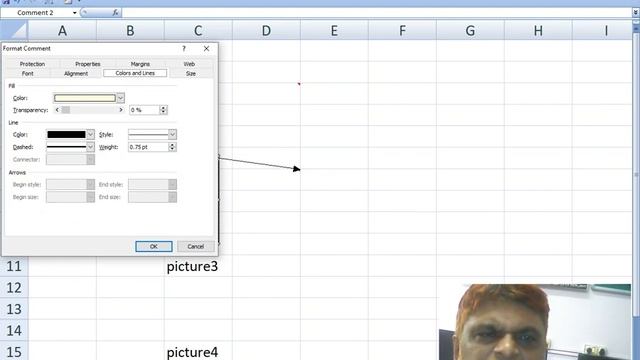
Task: Open the Protection tab
Action: [32, 64]
